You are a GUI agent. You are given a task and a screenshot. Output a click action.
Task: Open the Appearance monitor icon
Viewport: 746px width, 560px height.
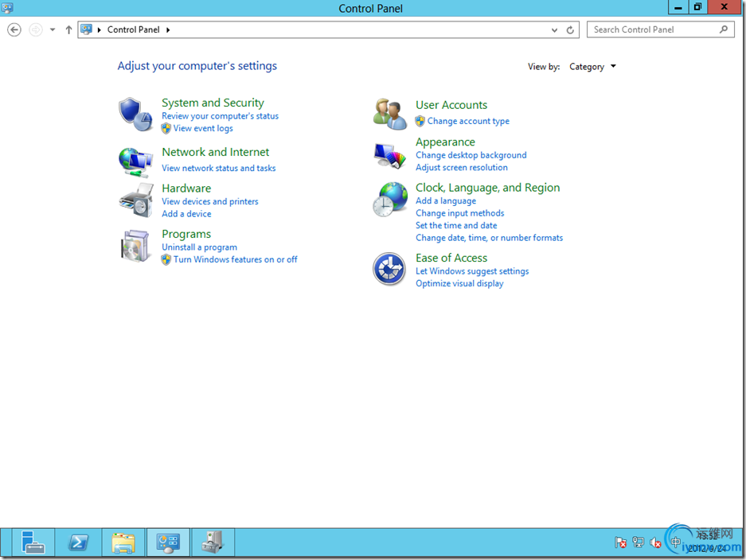pyautogui.click(x=389, y=155)
